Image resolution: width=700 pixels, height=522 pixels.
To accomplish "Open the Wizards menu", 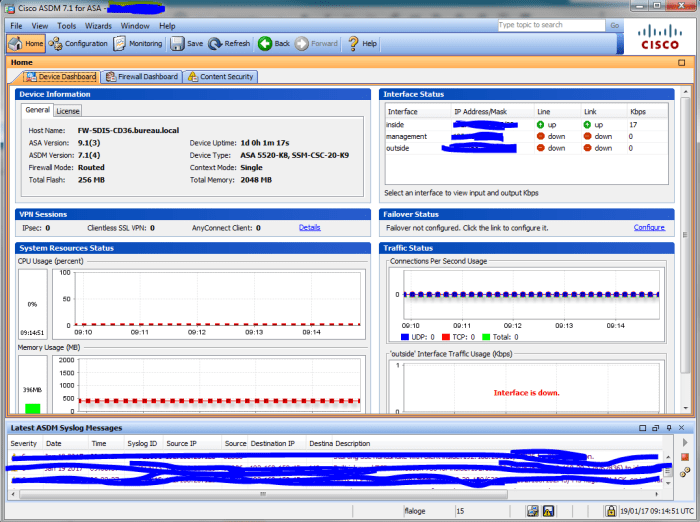I will coord(98,25).
